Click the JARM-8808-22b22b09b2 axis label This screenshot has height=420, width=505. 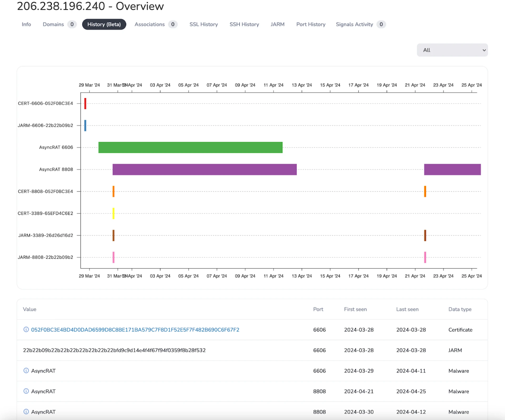coord(45,257)
